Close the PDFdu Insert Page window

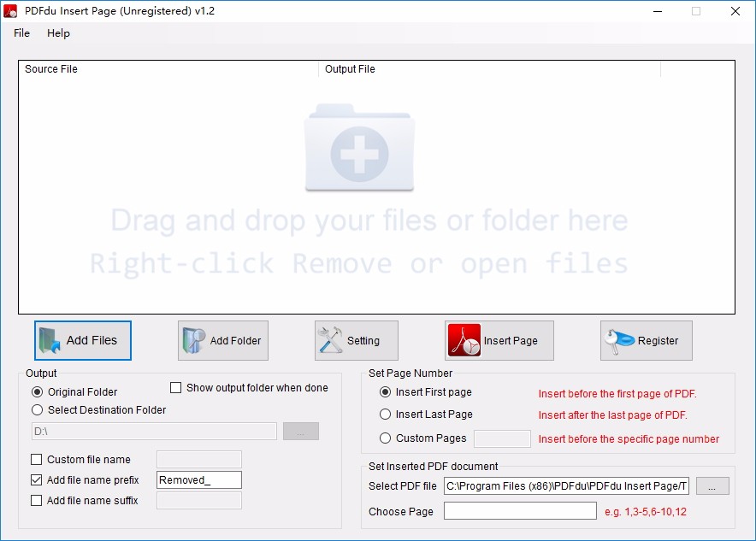[735, 11]
